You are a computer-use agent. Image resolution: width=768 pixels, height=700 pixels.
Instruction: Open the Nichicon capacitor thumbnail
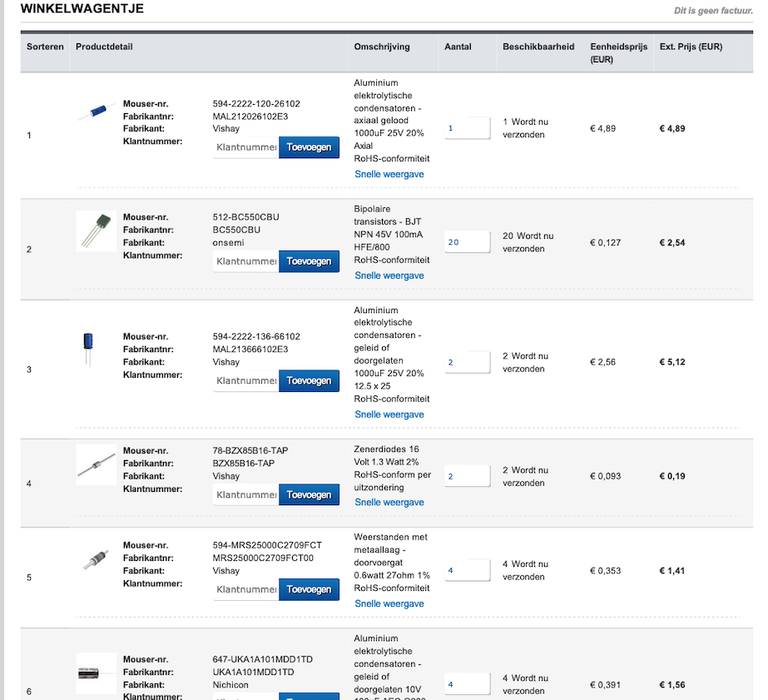tap(96, 673)
